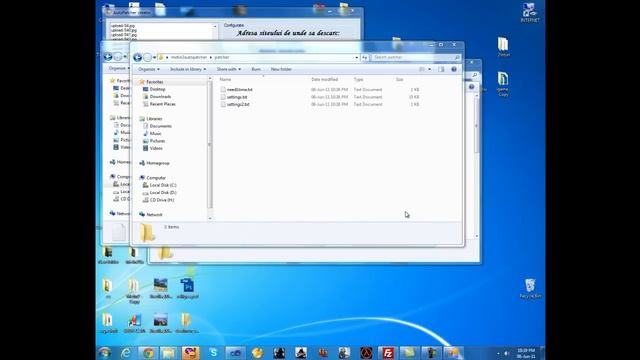Click the settings.txt file icon
The width and height of the screenshot is (640, 360).
tap(223, 97)
